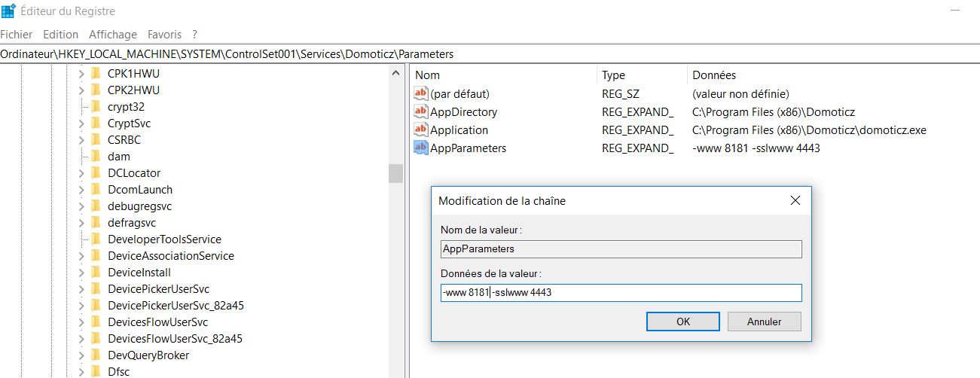Click the Application string value icon
Viewport: 980px width, 378px height.
click(421, 130)
